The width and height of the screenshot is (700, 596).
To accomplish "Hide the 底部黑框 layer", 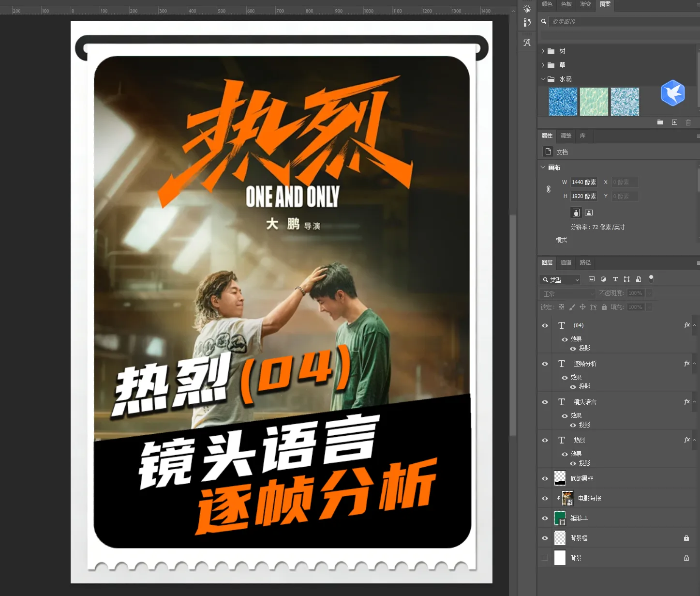I will click(x=545, y=478).
